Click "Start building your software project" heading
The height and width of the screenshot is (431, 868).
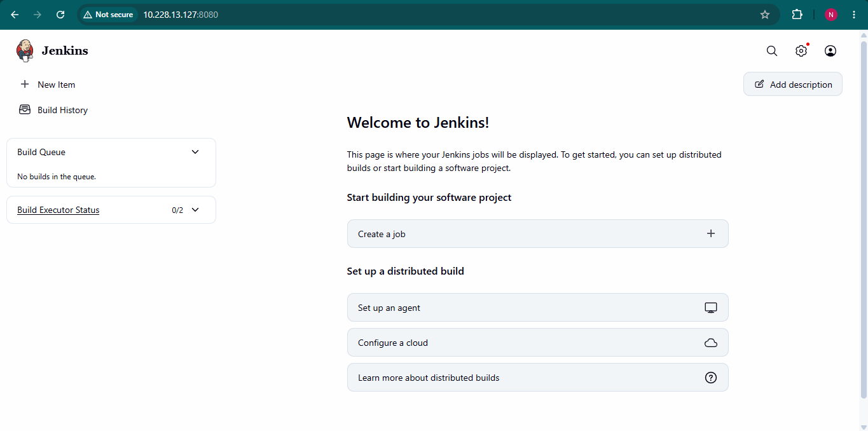(429, 198)
